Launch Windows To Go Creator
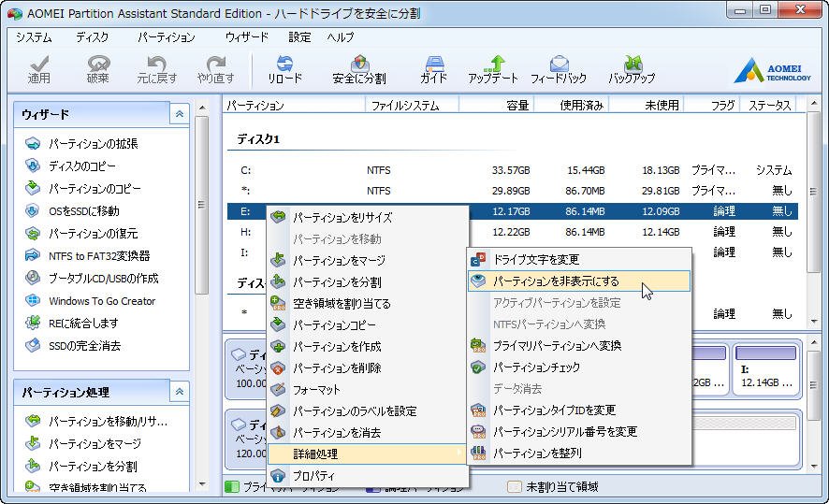The image size is (829, 504). point(90,300)
